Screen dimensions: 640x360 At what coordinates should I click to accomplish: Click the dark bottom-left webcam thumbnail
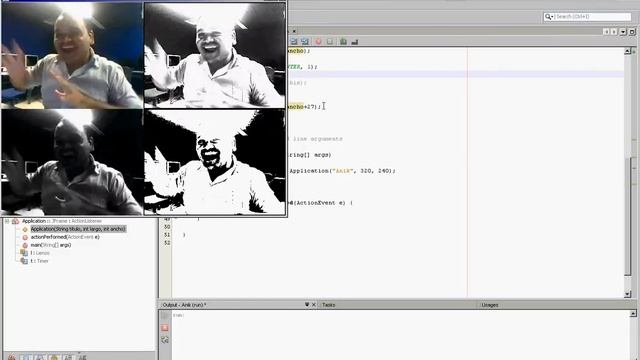point(72,162)
